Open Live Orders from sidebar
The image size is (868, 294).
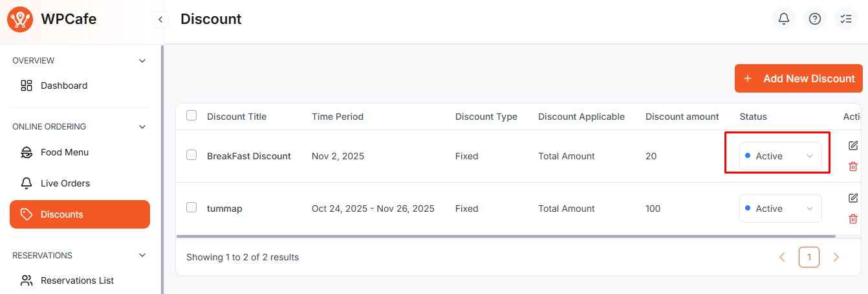pos(65,183)
